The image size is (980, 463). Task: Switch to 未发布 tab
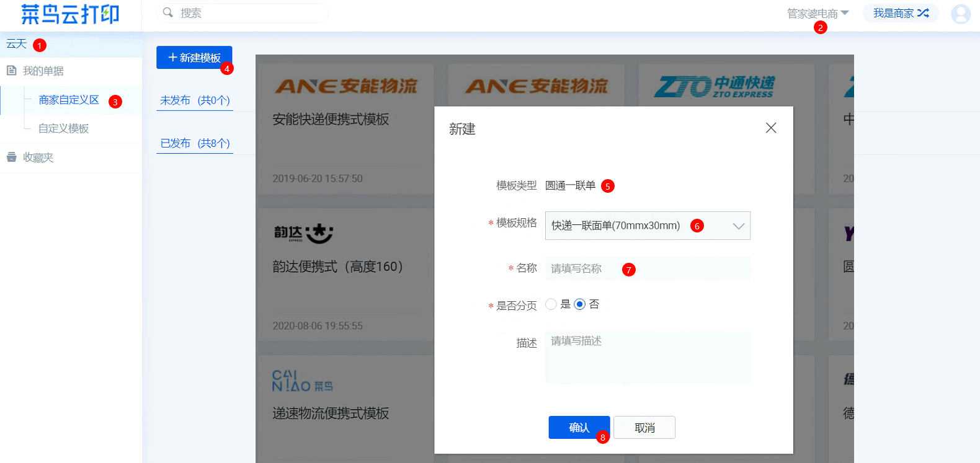coord(195,100)
